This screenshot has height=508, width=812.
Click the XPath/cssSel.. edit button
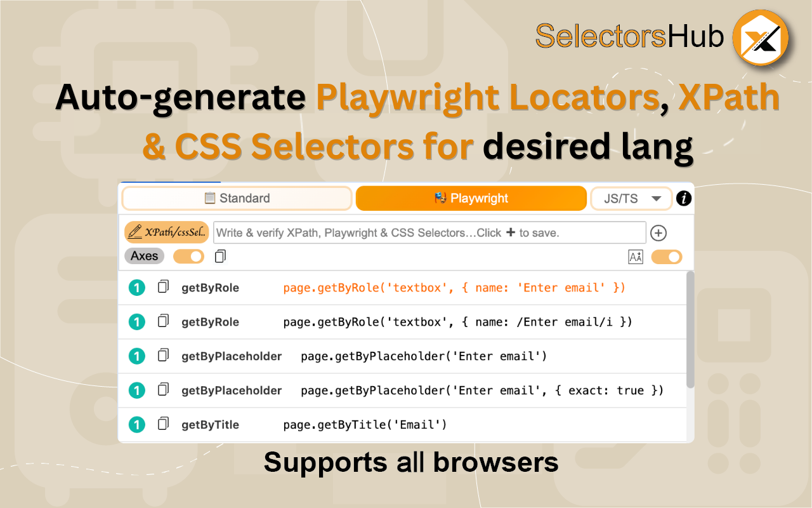166,233
